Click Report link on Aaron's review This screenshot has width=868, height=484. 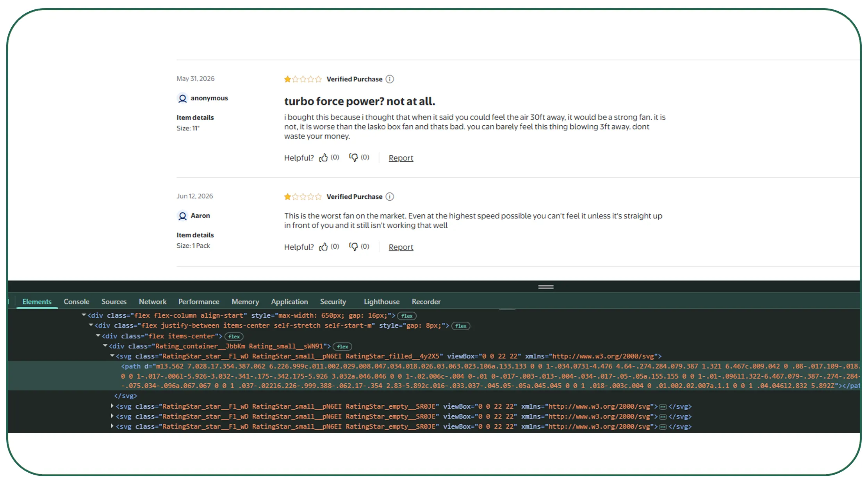401,247
